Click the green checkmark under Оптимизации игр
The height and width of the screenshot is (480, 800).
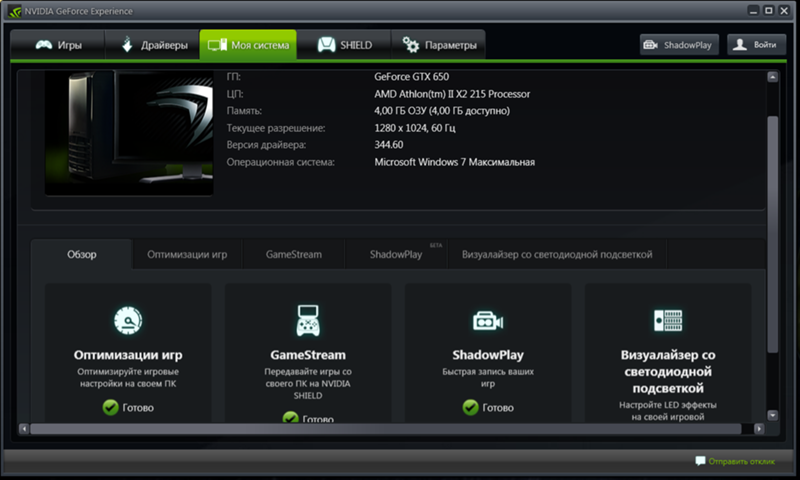[110, 407]
